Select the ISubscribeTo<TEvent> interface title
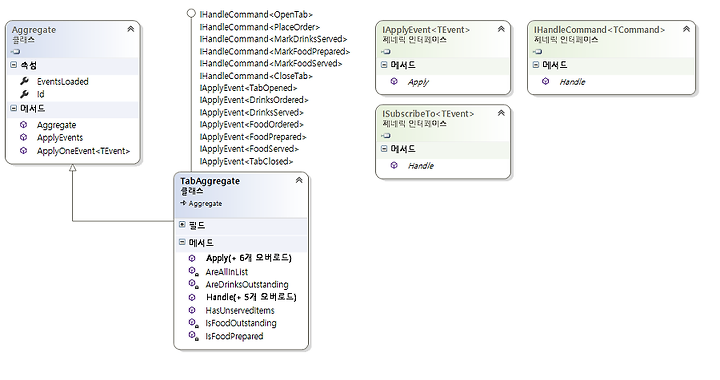The height and width of the screenshot is (380, 720). pos(428,114)
